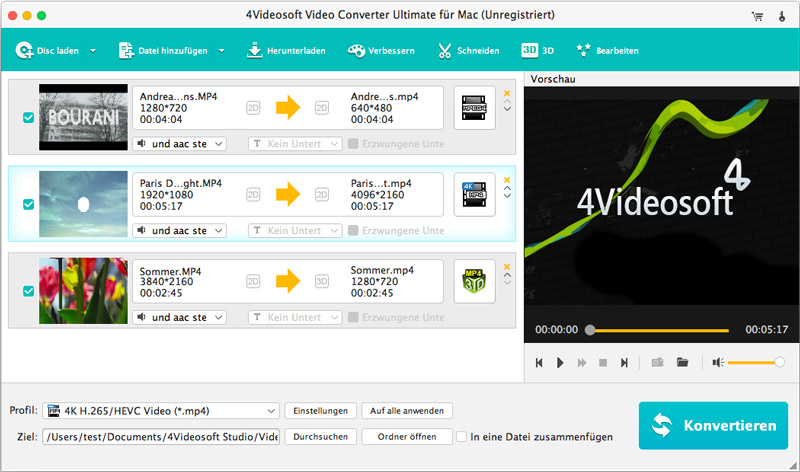Uncheck the Andreas video checkbox
The height and width of the screenshot is (472, 800).
pos(28,117)
